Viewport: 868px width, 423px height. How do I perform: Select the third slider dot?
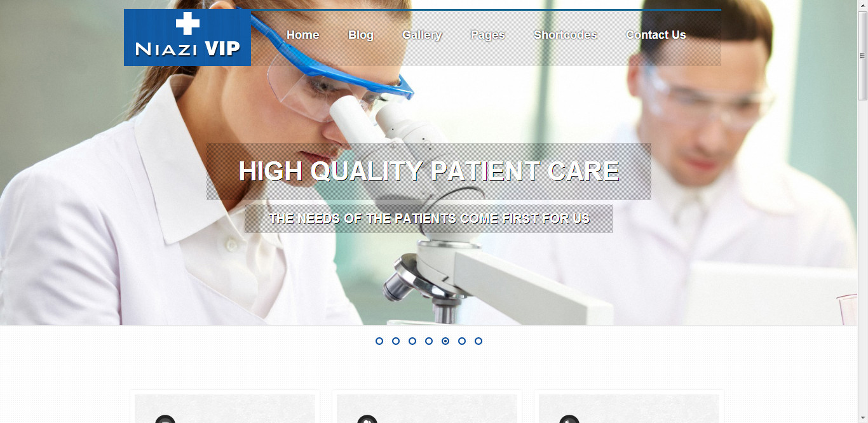412,341
